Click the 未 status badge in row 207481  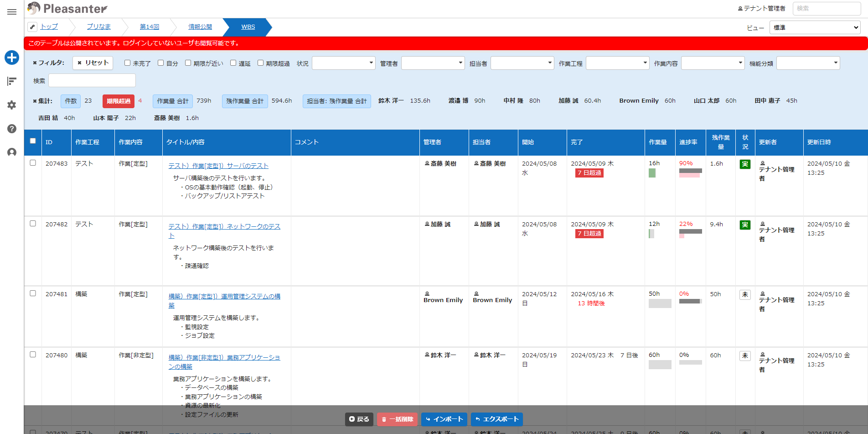(745, 294)
